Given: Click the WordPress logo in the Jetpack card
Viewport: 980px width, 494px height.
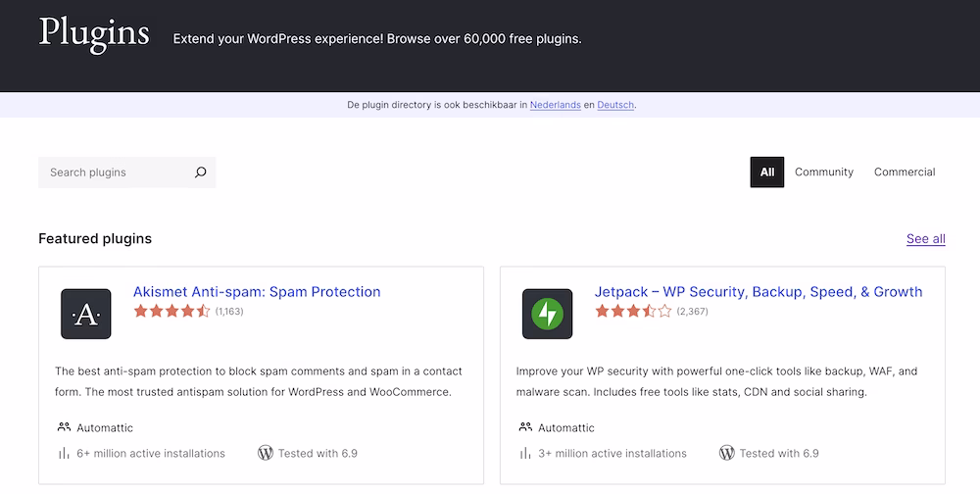Looking at the screenshot, I should tap(727, 453).
